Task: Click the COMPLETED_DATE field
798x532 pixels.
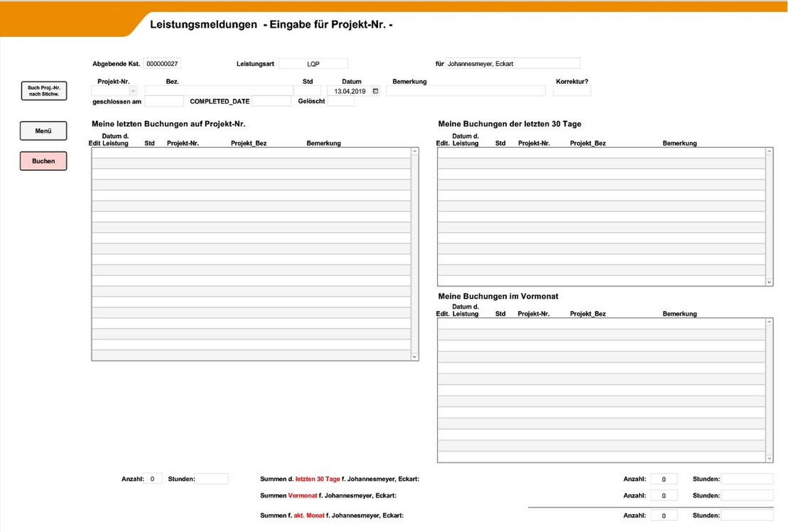Action: 271,101
